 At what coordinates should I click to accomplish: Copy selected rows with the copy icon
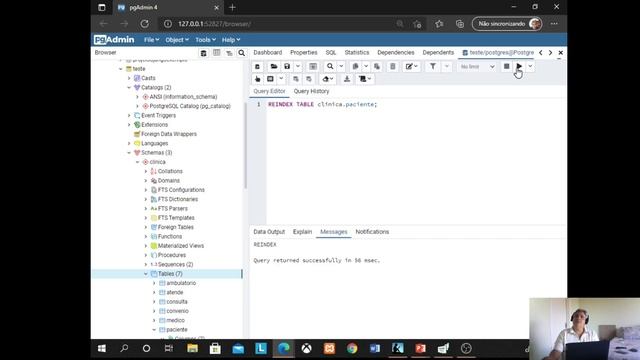point(355,67)
